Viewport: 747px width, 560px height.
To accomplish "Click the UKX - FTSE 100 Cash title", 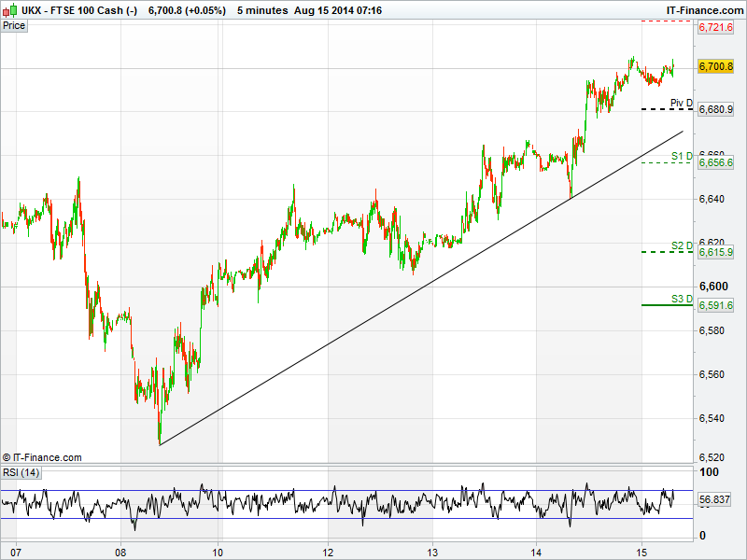I will (x=69, y=9).
